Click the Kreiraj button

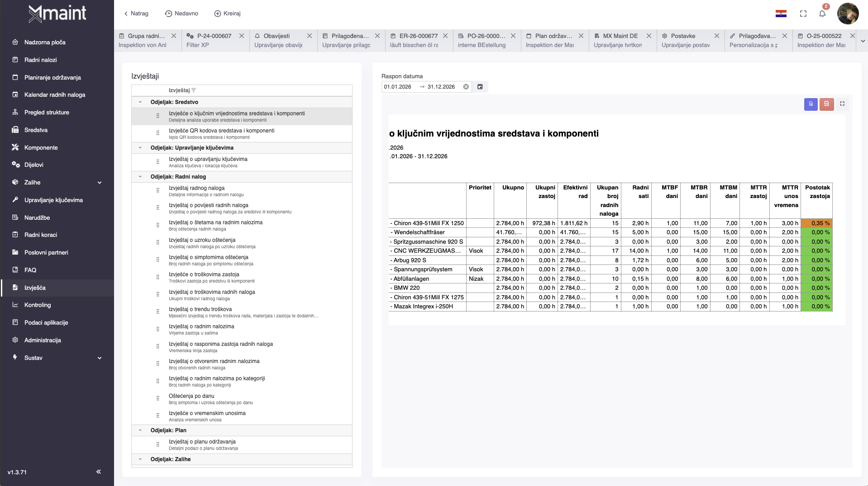(227, 14)
